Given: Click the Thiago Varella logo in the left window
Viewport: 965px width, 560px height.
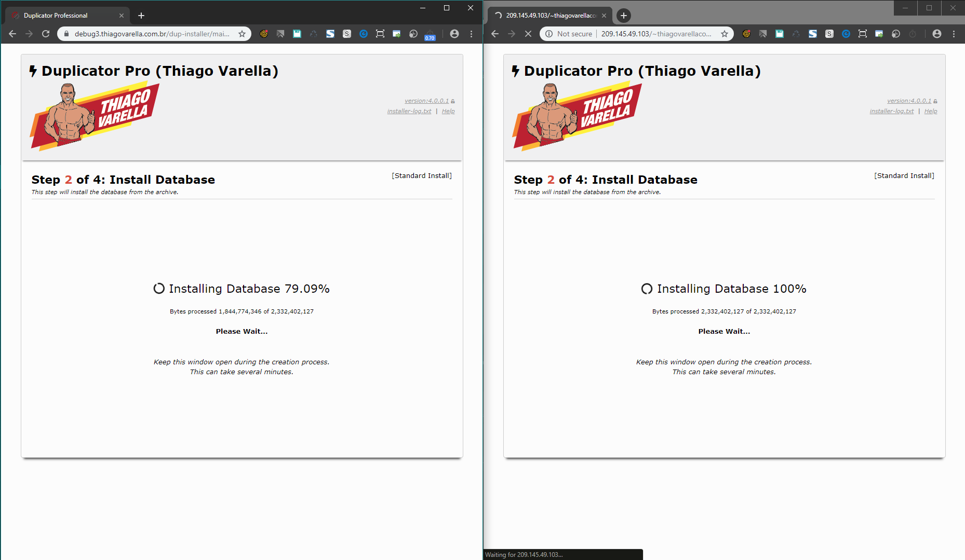Looking at the screenshot, I should (x=95, y=116).
